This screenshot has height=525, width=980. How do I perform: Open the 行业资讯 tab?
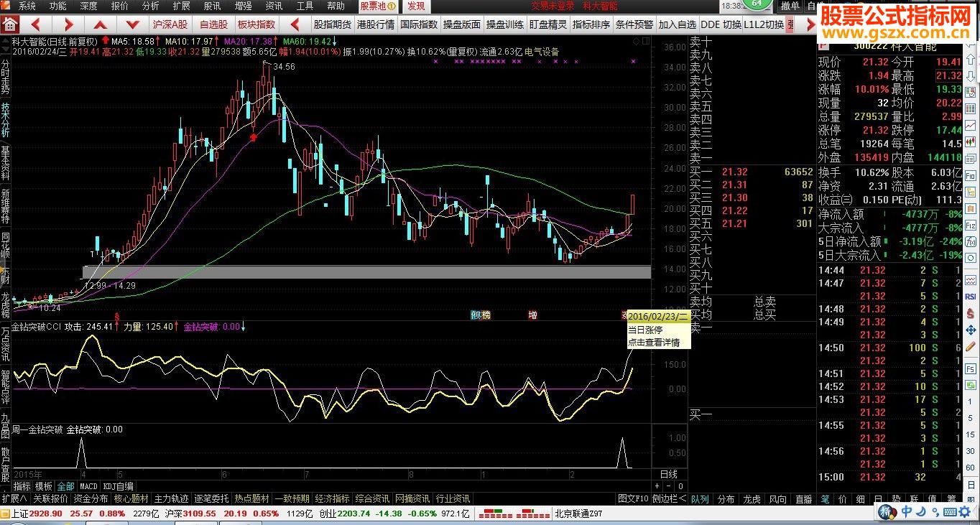[x=453, y=498]
